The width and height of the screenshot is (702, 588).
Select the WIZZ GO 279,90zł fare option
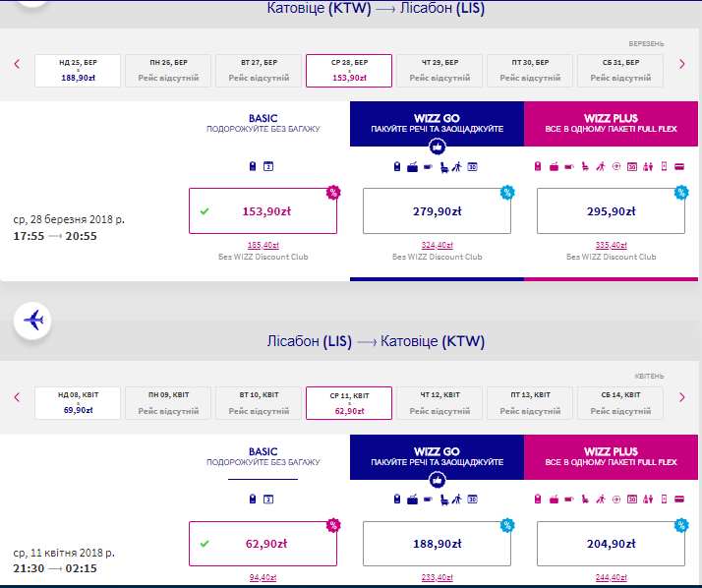tap(437, 210)
